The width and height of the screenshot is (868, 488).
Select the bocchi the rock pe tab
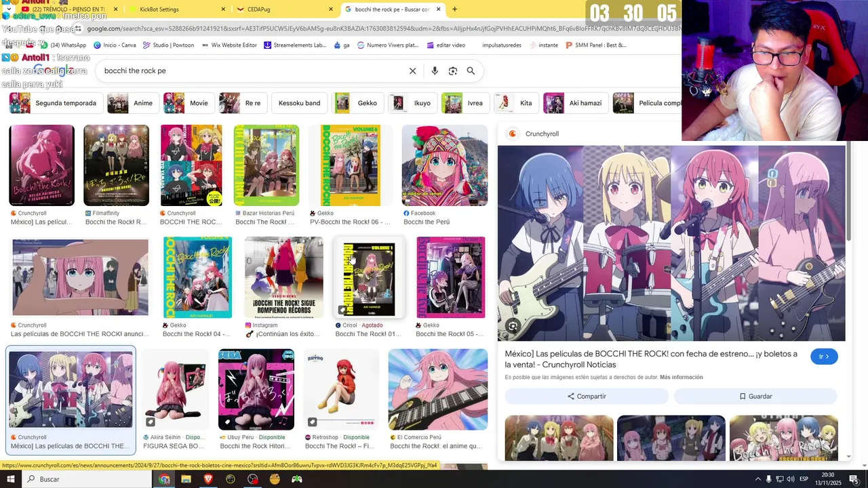click(392, 9)
